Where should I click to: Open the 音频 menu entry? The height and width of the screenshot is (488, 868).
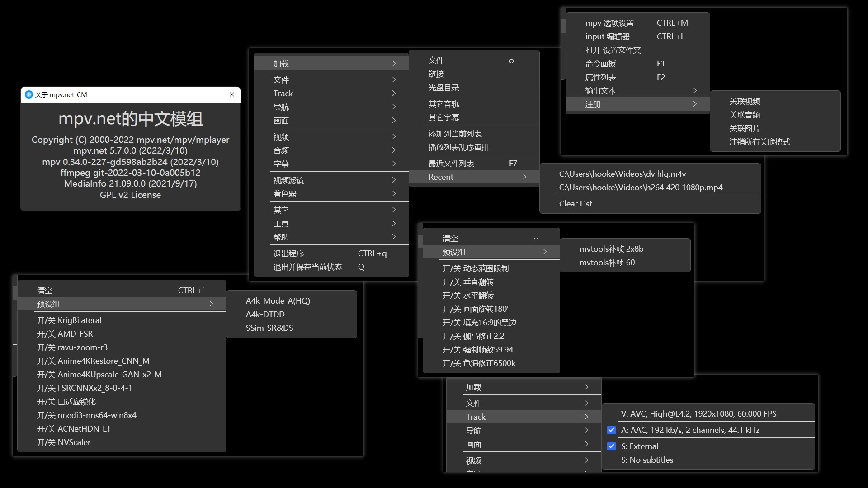tap(331, 150)
